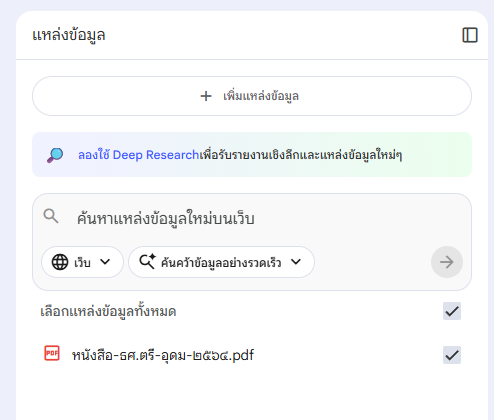Click the Deep Research banner description text
The height and width of the screenshot is (420, 494).
pyautogui.click(x=301, y=155)
